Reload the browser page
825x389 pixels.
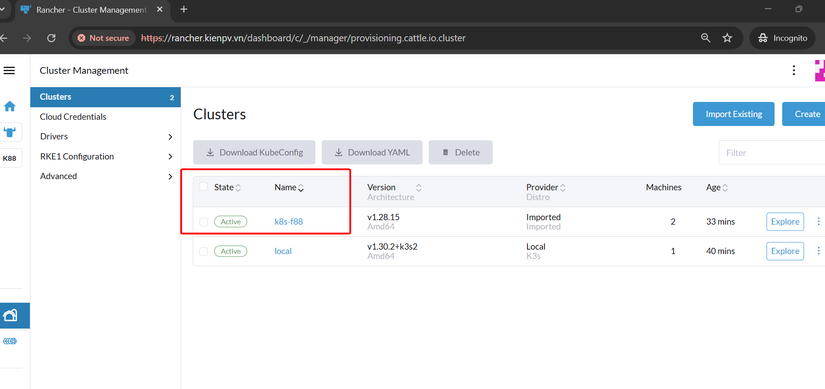(51, 38)
